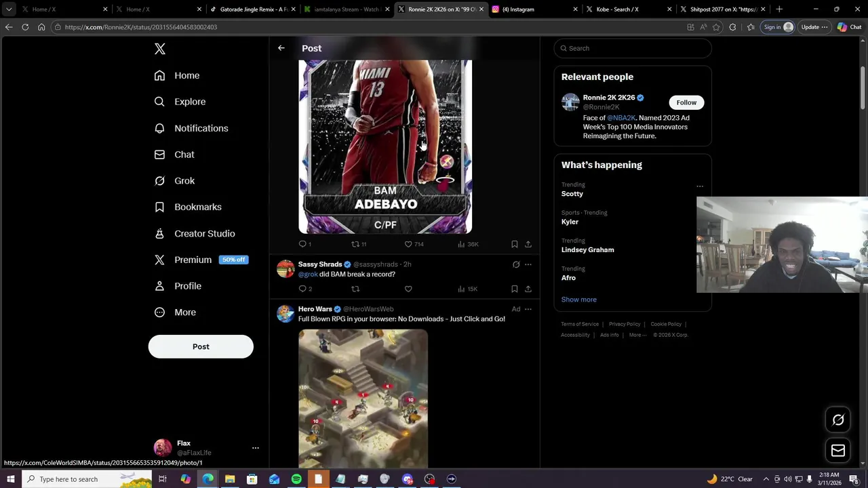Click the X logo in the sidebar

[160, 49]
